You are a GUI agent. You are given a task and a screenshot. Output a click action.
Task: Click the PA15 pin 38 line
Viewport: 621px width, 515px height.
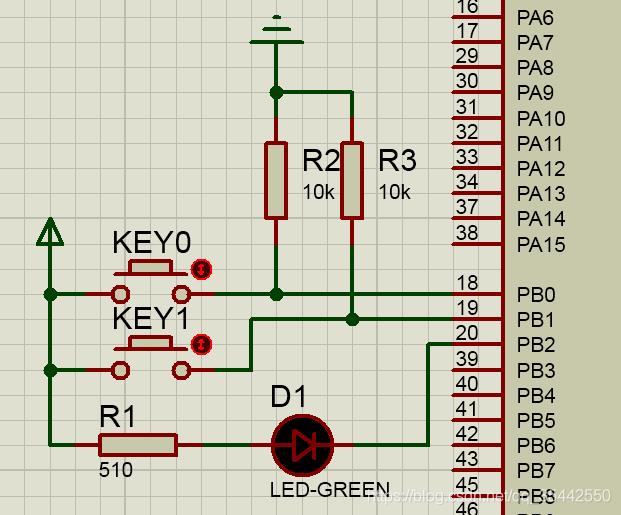coord(478,244)
